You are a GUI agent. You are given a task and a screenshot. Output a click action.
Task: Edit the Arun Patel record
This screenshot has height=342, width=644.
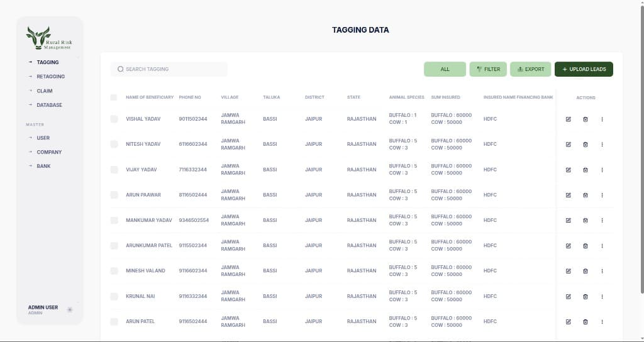[569, 322]
